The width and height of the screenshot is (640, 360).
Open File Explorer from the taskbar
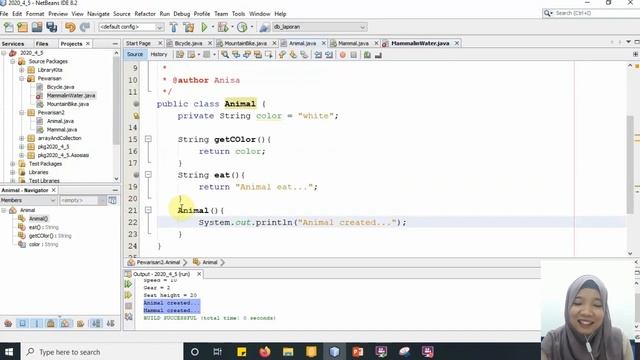pos(288,352)
